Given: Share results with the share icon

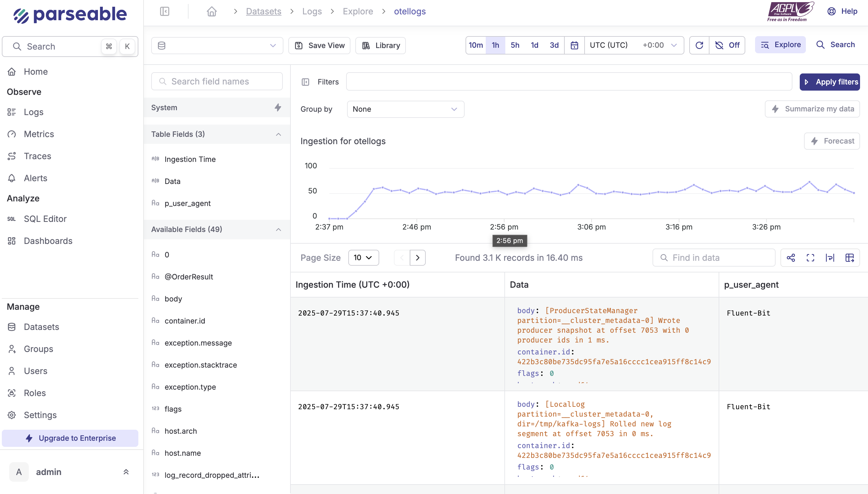Looking at the screenshot, I should 791,258.
